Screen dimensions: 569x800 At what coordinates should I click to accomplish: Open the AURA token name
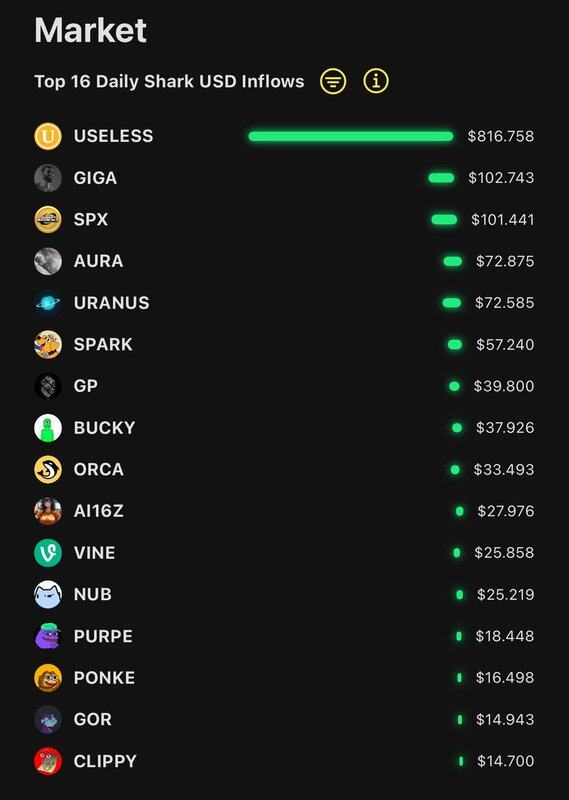(98, 261)
